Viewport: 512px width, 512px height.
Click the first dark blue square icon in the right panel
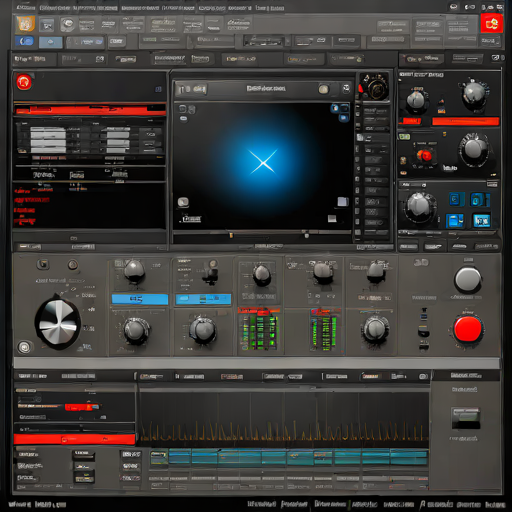coord(456,199)
